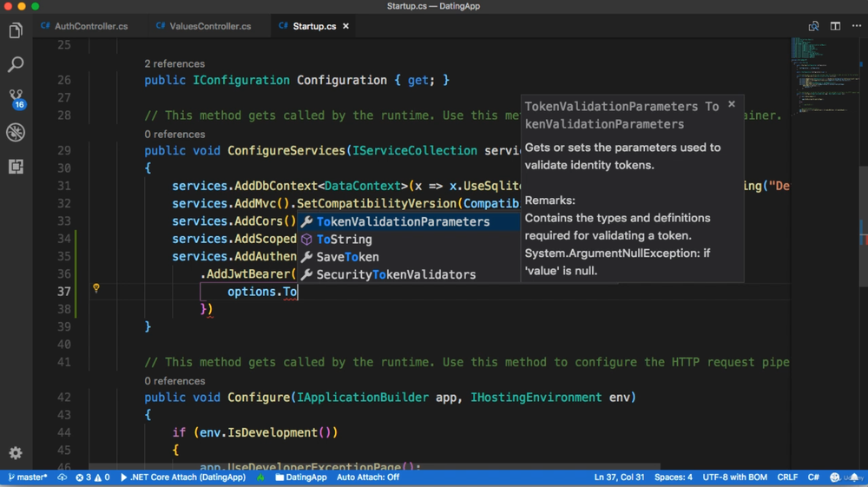This screenshot has width=868, height=487.
Task: Select TokenValidationParameters from the suggestion list
Action: tap(403, 222)
